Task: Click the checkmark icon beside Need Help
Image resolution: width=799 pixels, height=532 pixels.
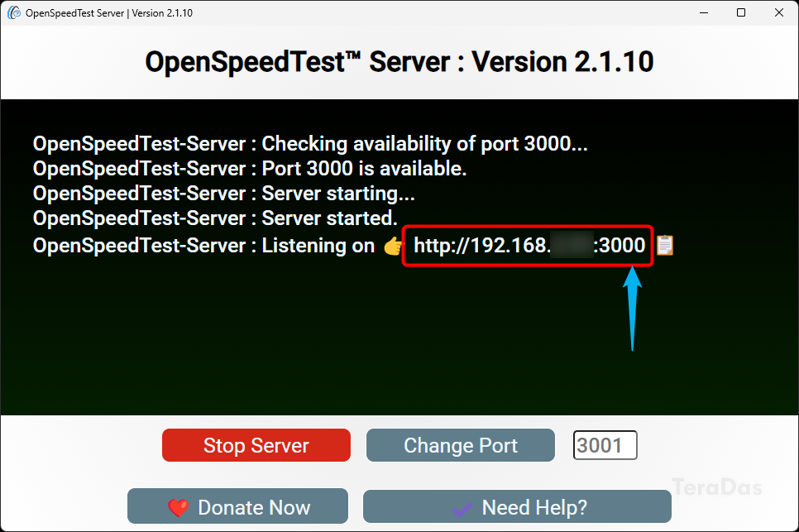Action: (462, 507)
